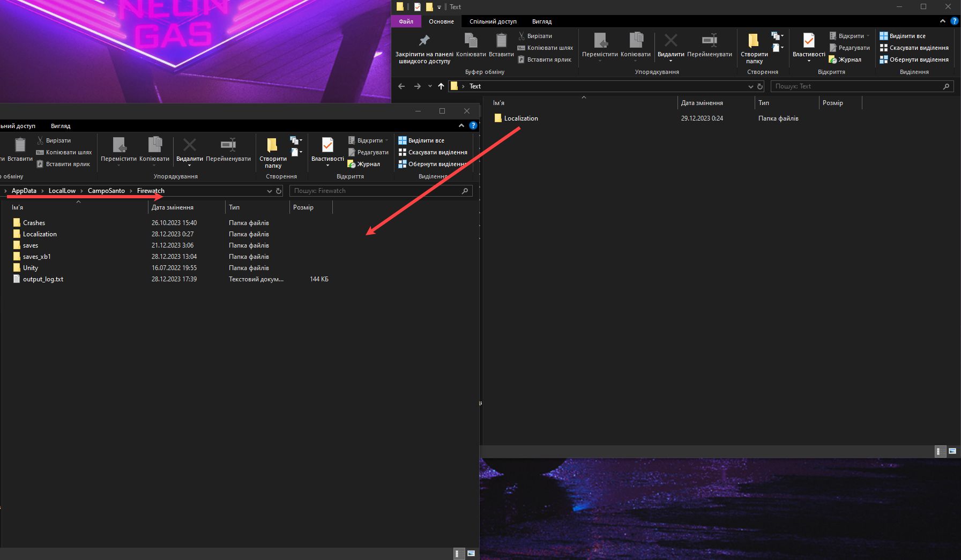Switch Firewatch window to details view

pyautogui.click(x=458, y=554)
